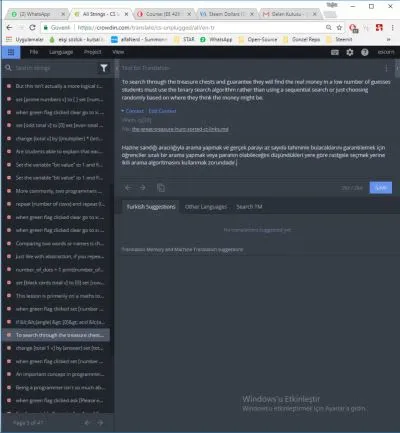Viewport: 400px width, 433px height.
Task: Open the strings filter funnel icon
Action: pos(104,68)
